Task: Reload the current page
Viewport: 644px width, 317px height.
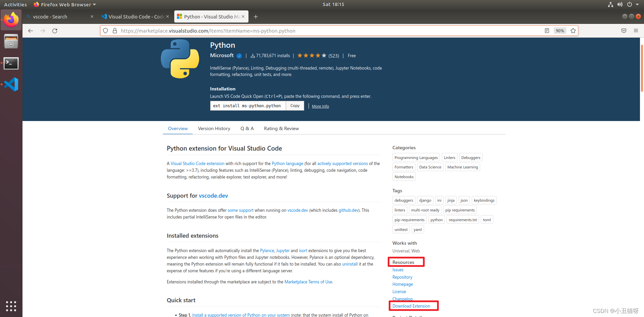Action: point(55,31)
